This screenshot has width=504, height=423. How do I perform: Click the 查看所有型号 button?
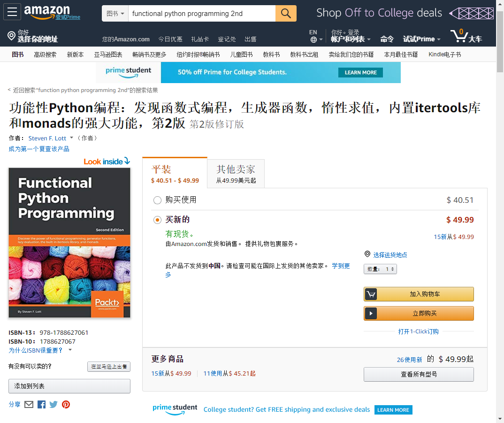tap(419, 374)
